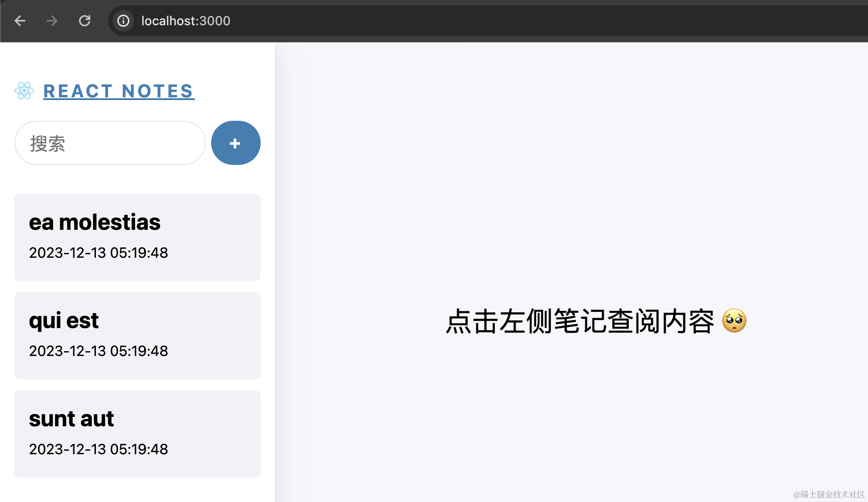This screenshot has width=868, height=502.
Task: Click the React atom logo
Action: pyautogui.click(x=24, y=91)
